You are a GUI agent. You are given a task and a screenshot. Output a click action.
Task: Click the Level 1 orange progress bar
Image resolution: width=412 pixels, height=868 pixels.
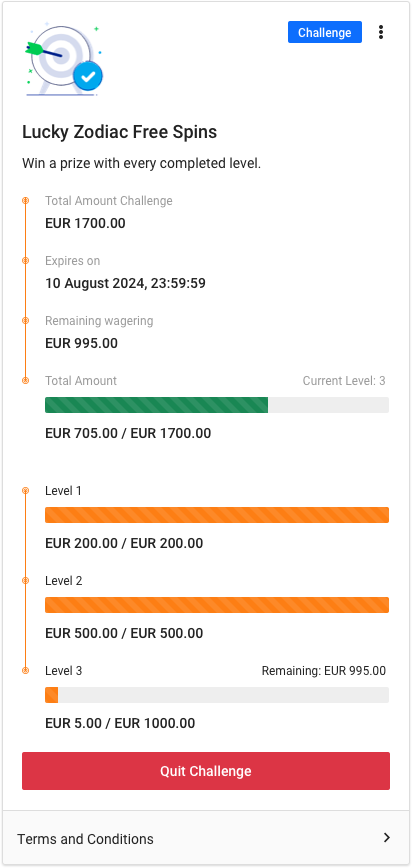pos(217,515)
